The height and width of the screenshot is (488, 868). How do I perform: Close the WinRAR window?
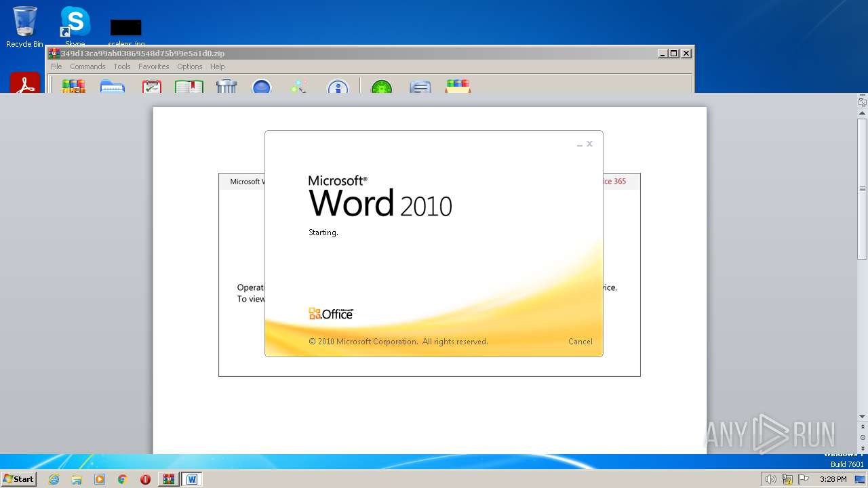point(686,54)
